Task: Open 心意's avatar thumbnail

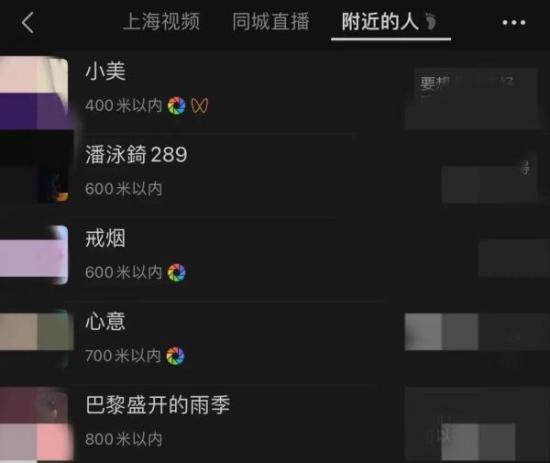Action: pyautogui.click(x=34, y=338)
